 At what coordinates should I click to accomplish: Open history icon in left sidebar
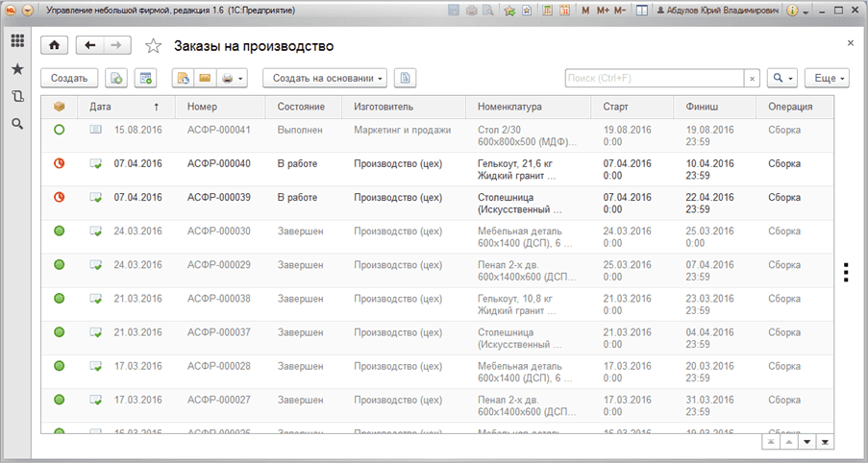17,96
